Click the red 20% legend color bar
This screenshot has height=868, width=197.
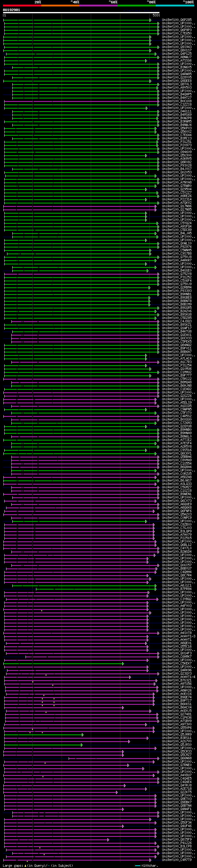(22, 6)
